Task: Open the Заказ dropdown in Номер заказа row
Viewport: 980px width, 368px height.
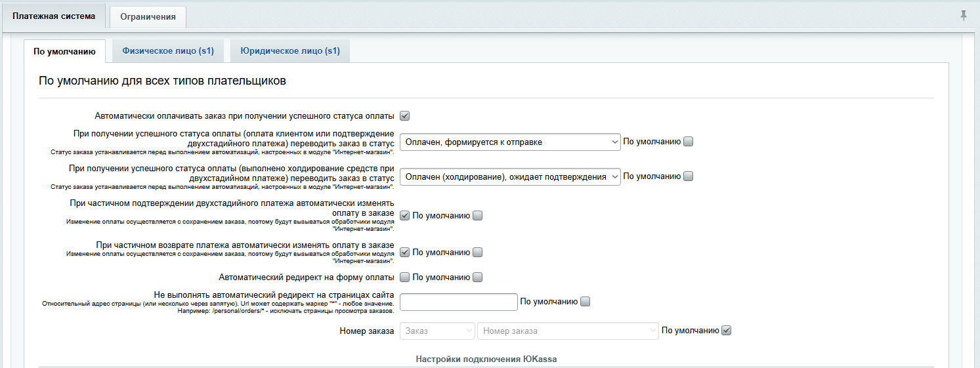Action: click(437, 331)
